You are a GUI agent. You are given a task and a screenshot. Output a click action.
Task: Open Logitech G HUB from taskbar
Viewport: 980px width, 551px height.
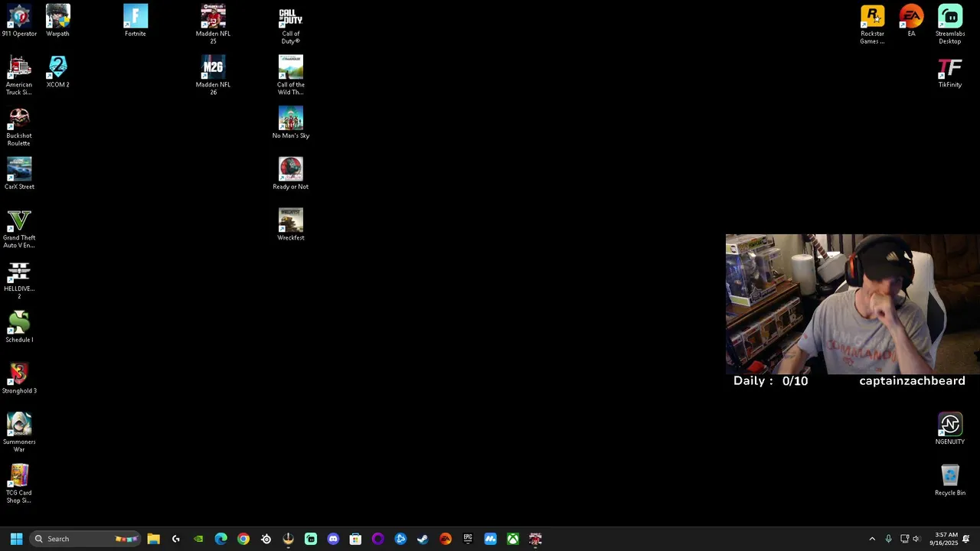176,539
